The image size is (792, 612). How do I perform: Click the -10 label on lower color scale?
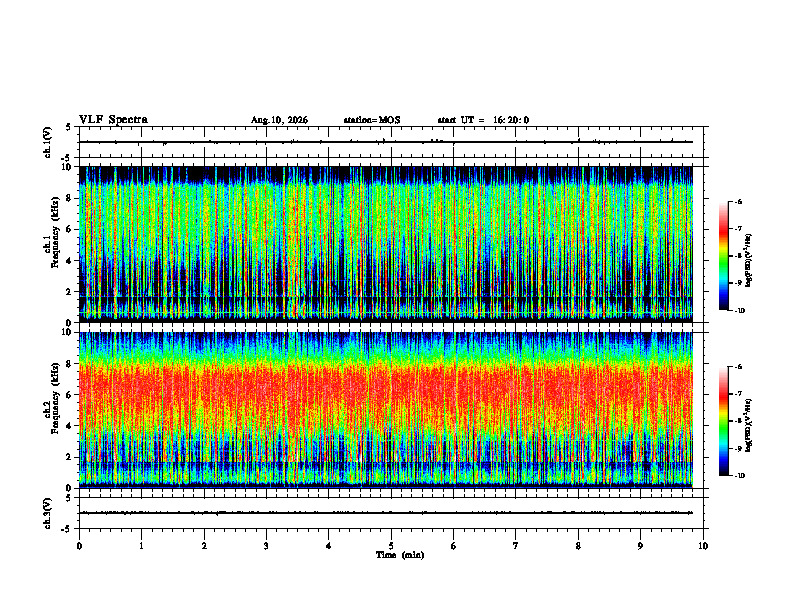pos(739,476)
